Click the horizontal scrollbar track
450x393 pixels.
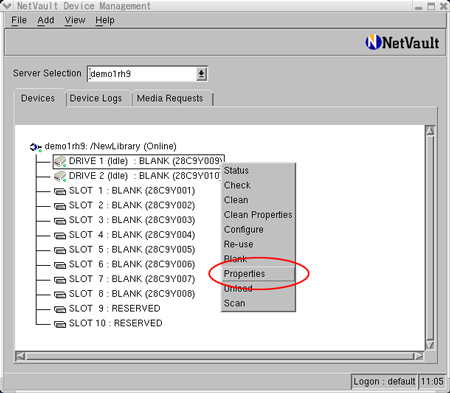tap(219, 356)
